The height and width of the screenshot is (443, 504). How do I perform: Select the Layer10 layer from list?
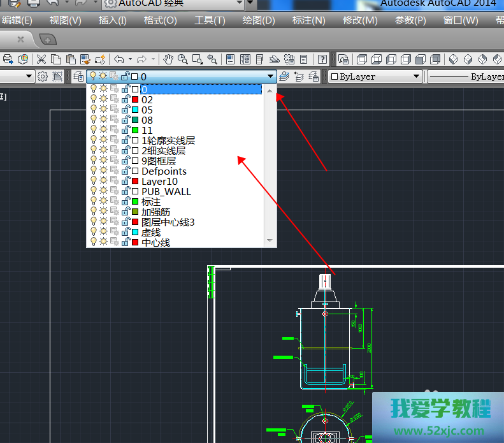coord(159,182)
